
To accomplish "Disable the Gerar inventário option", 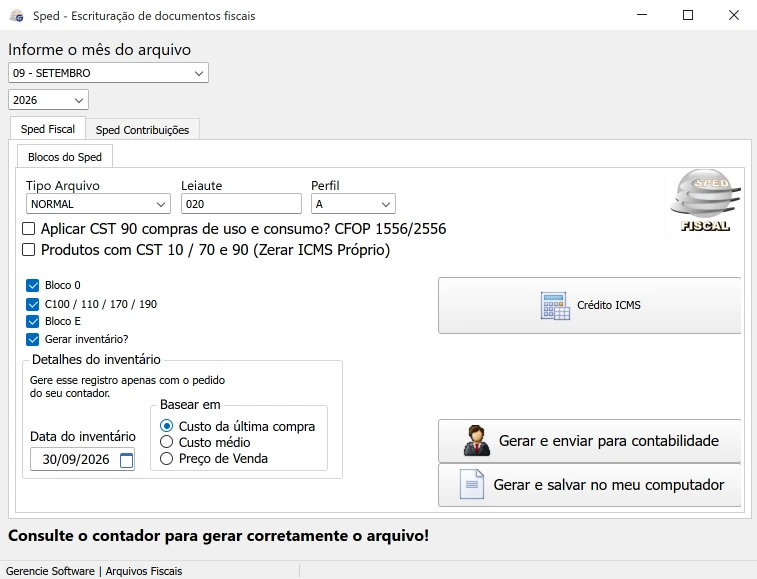I will pos(32,339).
